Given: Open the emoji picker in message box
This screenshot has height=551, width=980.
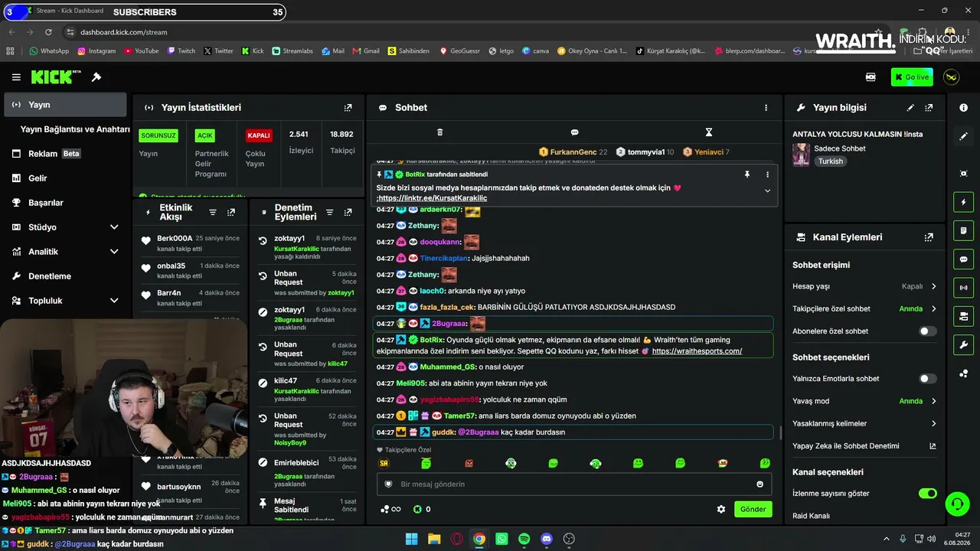Looking at the screenshot, I should click(x=759, y=484).
